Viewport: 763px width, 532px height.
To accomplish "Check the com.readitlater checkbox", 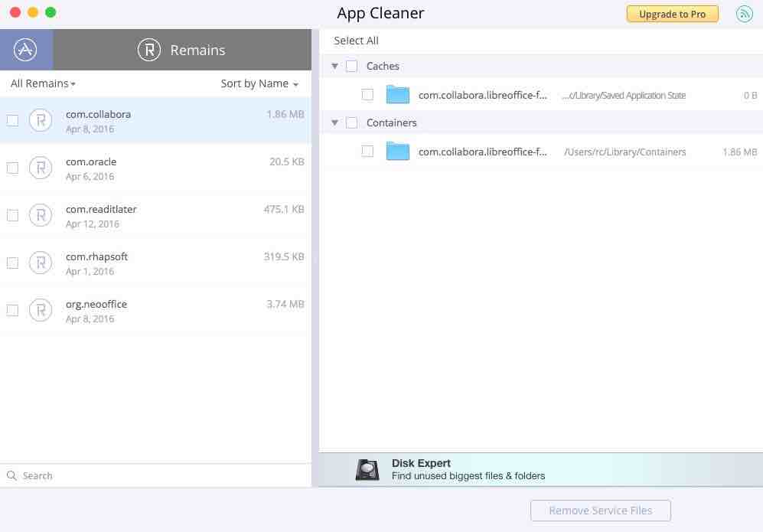I will tap(13, 215).
